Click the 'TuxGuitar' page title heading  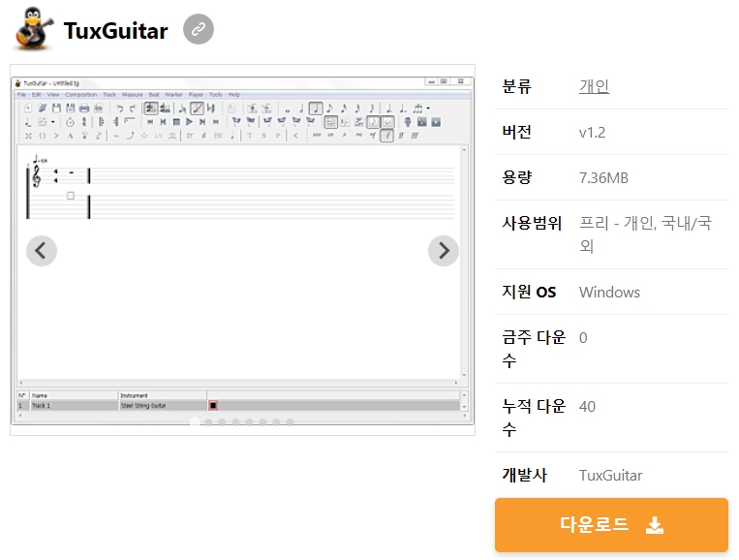[115, 31]
